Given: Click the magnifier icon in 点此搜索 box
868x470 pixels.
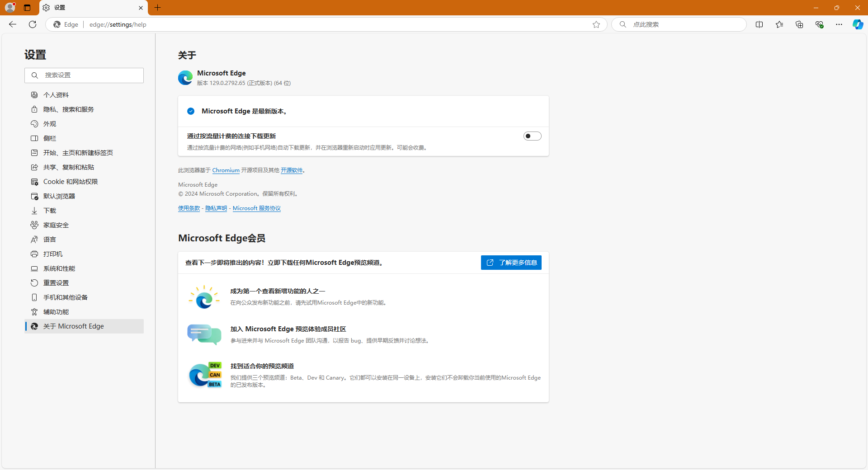Looking at the screenshot, I should 623,24.
